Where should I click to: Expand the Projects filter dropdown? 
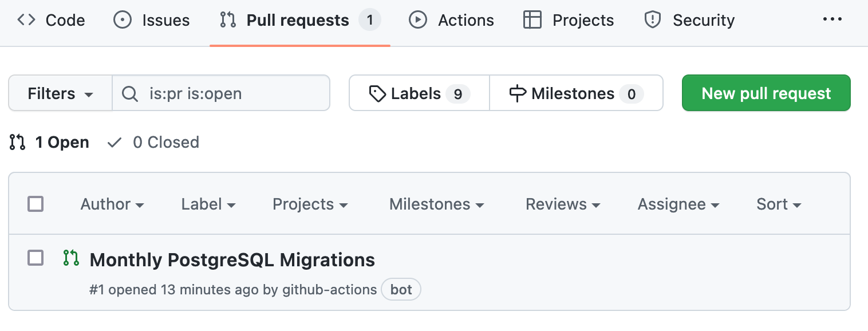(x=310, y=204)
